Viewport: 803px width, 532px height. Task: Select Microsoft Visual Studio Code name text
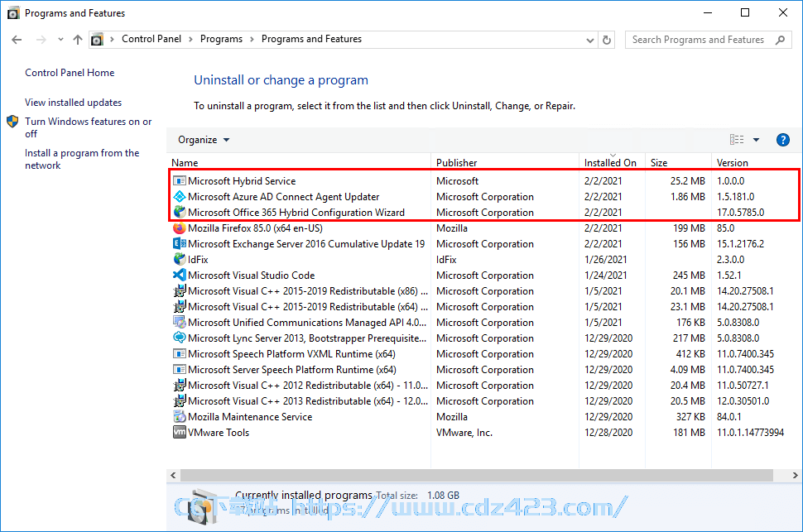252,275
